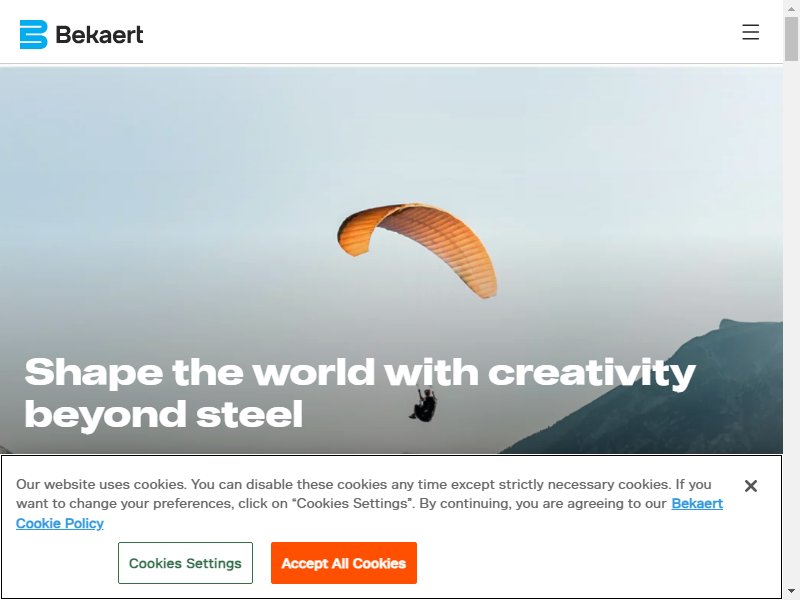Click the orange paraglider wing in photo

(417, 245)
